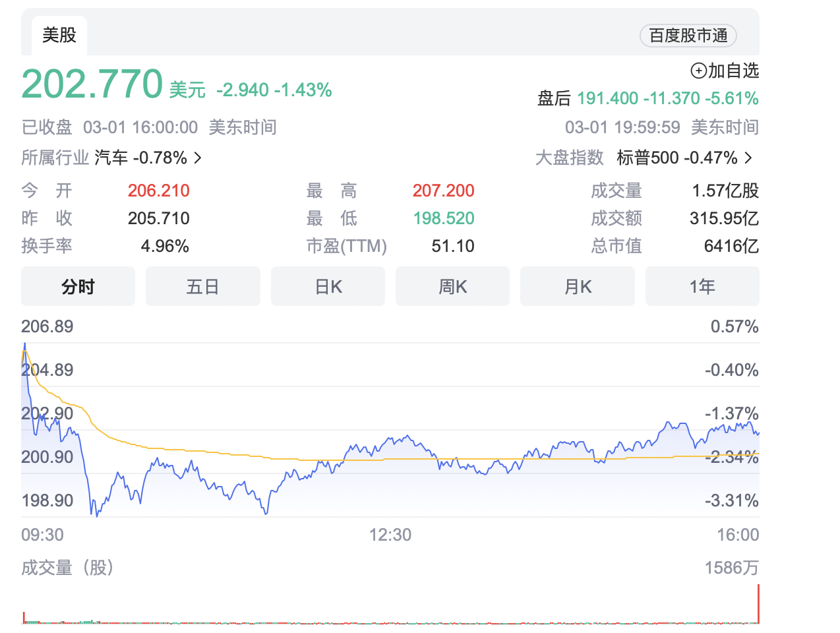Click the 市盈(TTM) value 51.10
Screen dimensions: 840x633
[453, 246]
